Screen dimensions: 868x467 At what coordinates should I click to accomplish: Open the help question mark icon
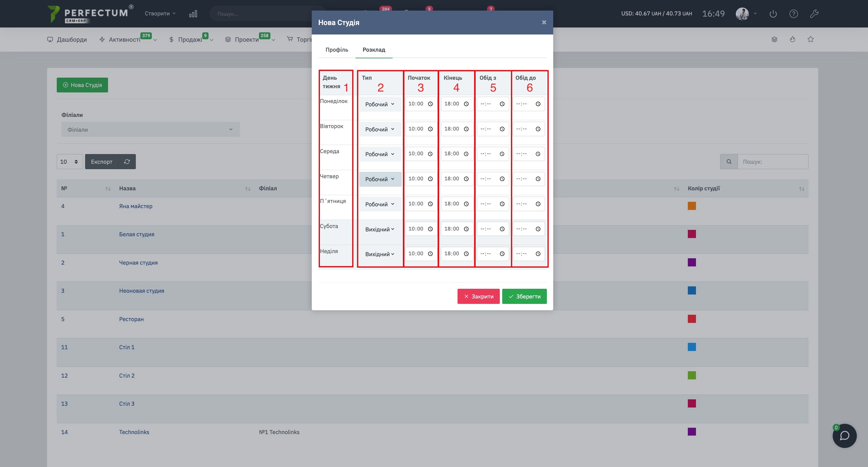(793, 14)
